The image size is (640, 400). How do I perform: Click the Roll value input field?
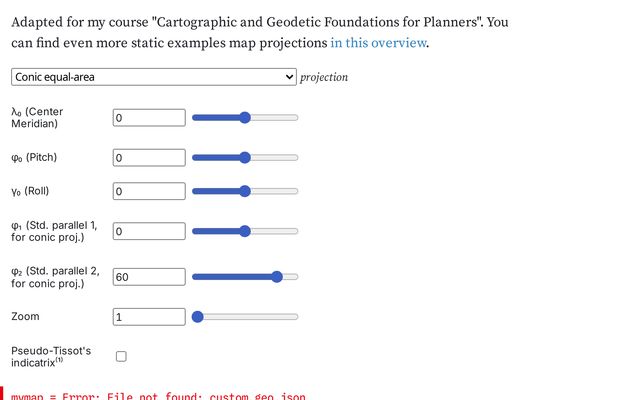(149, 191)
